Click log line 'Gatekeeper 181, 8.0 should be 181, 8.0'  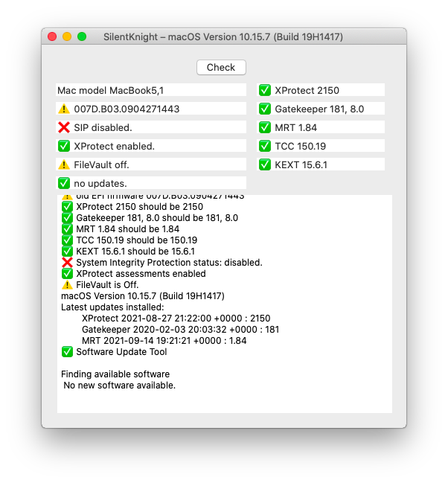[157, 218]
